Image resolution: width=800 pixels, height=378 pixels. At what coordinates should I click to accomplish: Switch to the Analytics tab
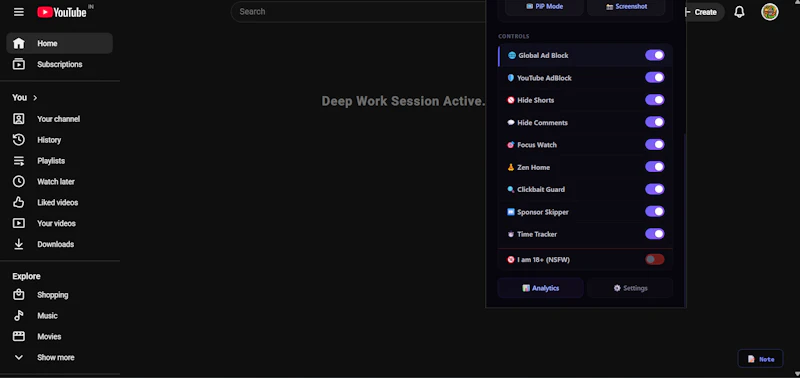(540, 288)
